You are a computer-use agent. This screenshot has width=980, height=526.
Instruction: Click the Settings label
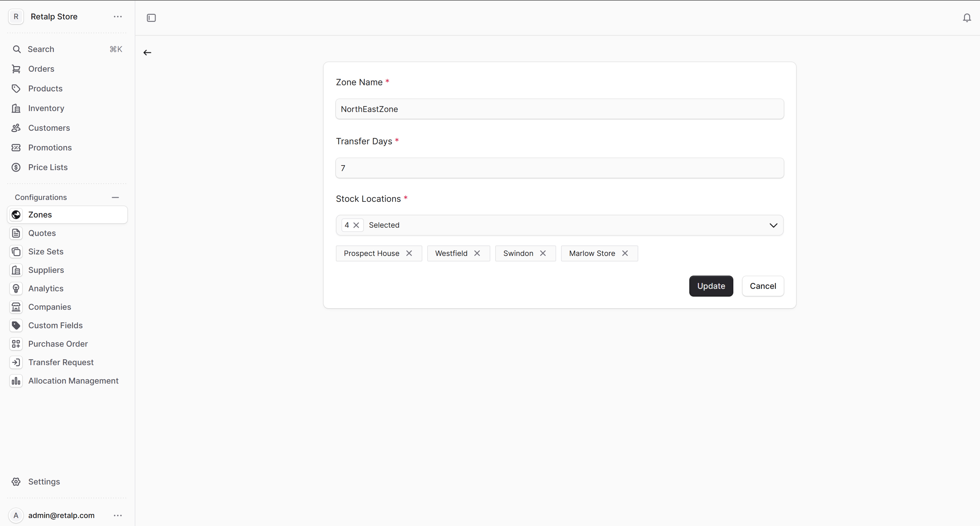click(44, 482)
